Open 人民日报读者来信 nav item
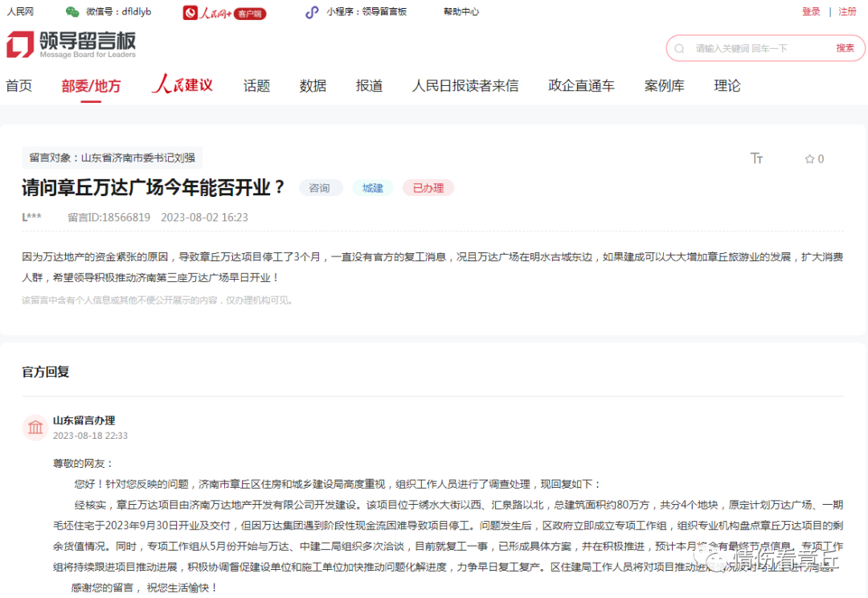868x598 pixels. (x=465, y=86)
